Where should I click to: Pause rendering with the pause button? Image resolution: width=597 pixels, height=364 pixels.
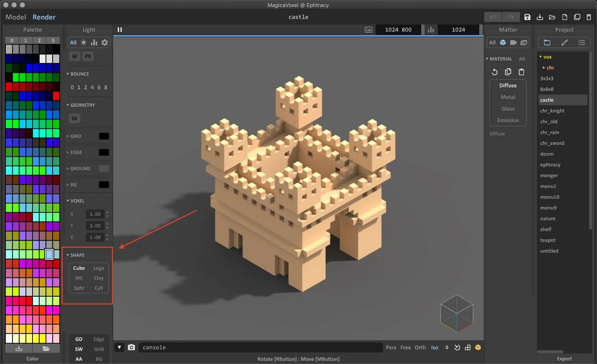pos(120,30)
